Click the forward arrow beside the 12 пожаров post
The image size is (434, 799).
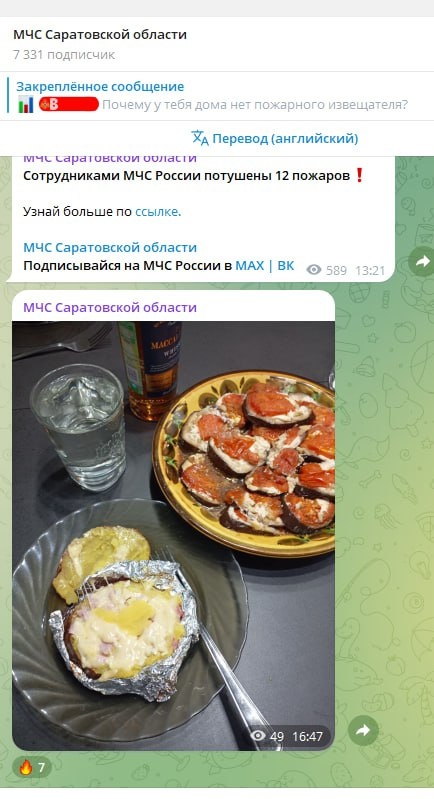pos(422,261)
